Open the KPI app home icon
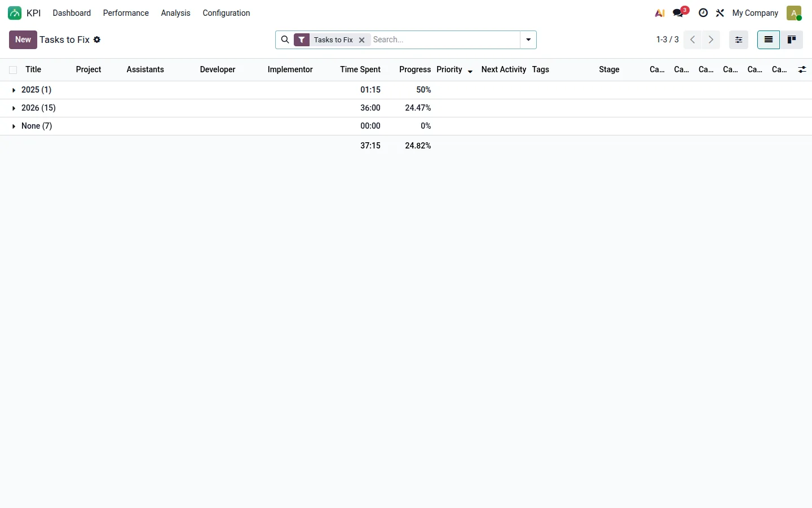812x508 pixels. pos(15,13)
